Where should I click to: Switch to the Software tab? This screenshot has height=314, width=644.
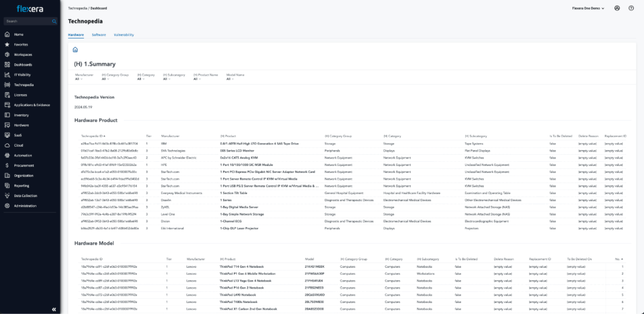99,35
